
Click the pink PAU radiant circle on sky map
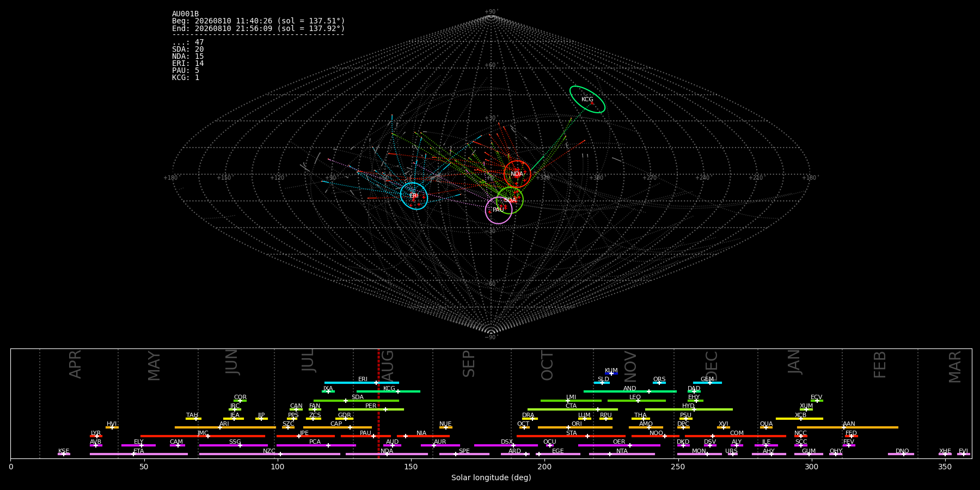point(499,210)
